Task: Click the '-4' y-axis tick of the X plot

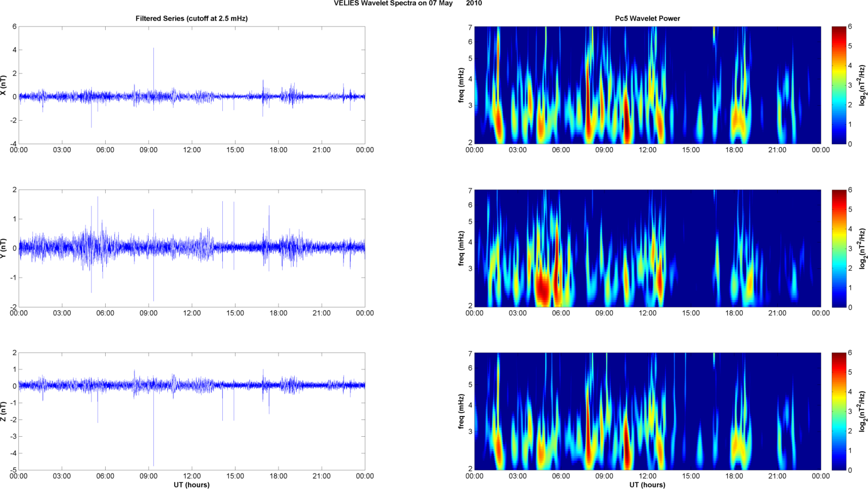Action: click(x=13, y=144)
